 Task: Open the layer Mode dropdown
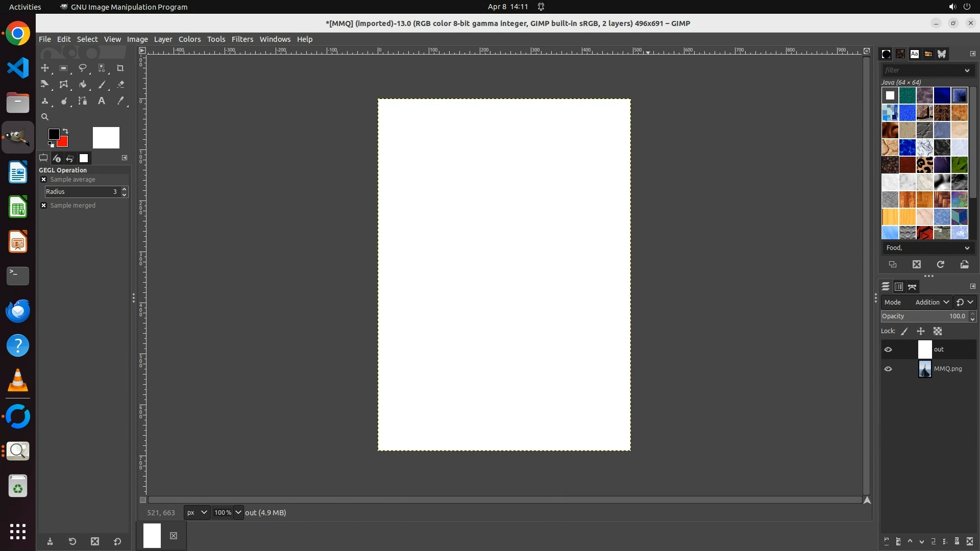point(932,303)
